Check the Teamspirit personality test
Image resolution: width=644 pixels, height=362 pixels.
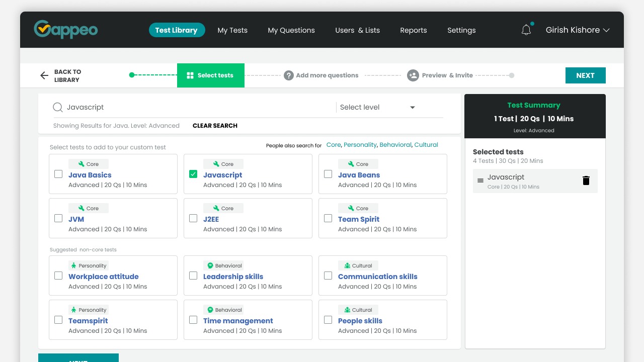pyautogui.click(x=58, y=320)
